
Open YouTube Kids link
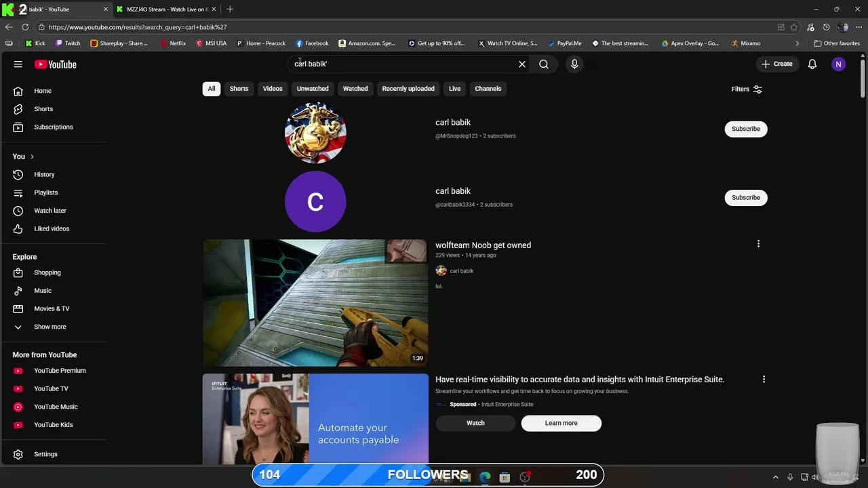tap(54, 425)
